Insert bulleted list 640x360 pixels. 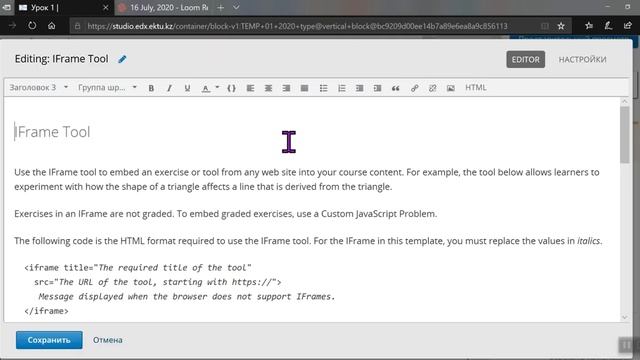323,88
